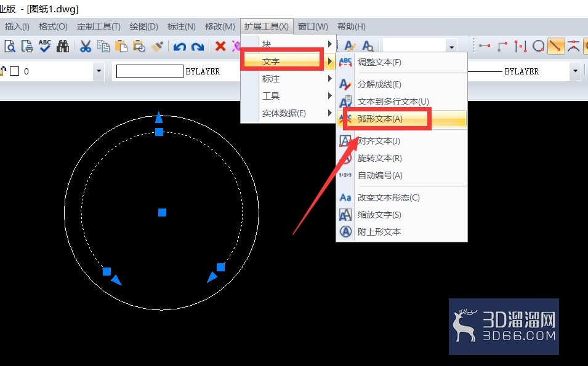
Task: Open the 帮助(H) menu
Action: click(x=352, y=26)
